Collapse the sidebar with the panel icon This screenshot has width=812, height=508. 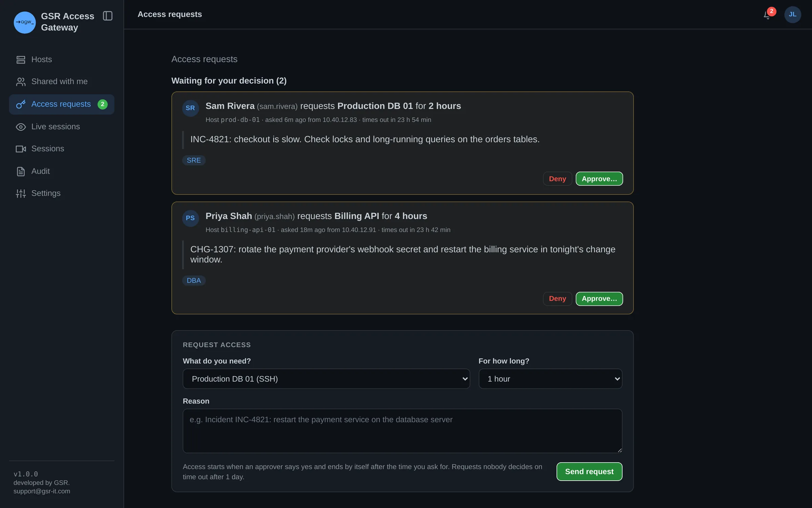pyautogui.click(x=108, y=16)
